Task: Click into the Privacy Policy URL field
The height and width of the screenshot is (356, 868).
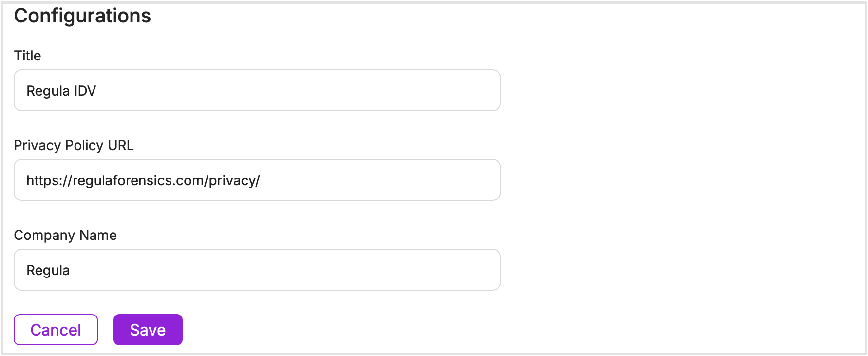Action: point(257,180)
